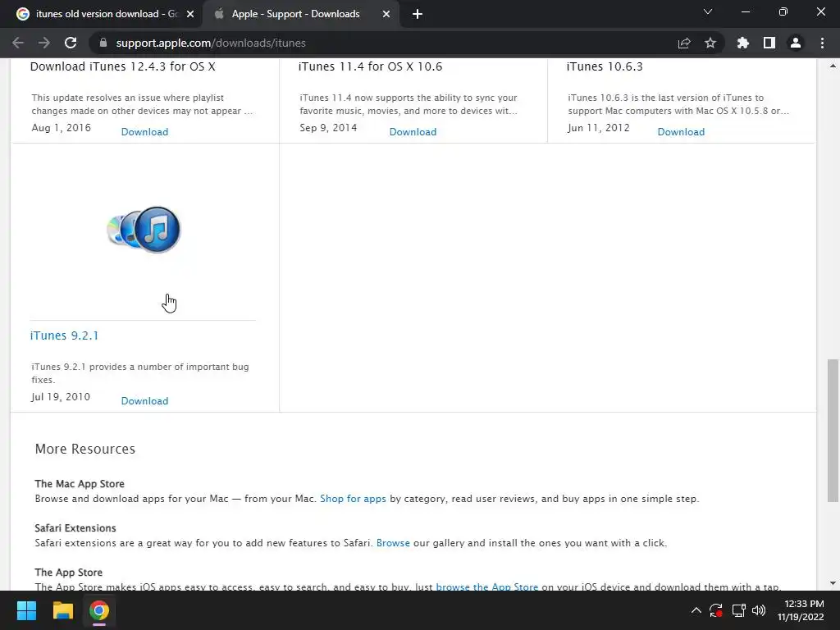Switch to the itunes old version download tab
Viewport: 840px width, 630px height.
point(106,14)
